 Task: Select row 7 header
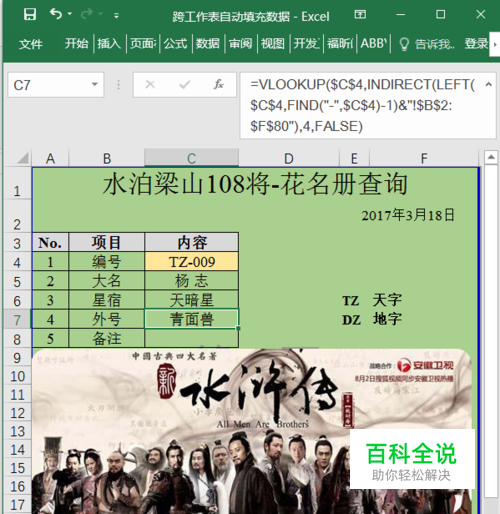click(17, 320)
